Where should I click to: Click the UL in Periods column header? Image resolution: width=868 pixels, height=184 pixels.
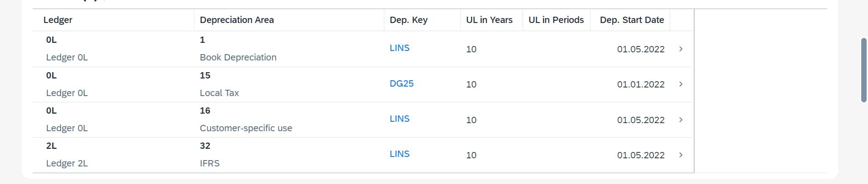coord(556,20)
